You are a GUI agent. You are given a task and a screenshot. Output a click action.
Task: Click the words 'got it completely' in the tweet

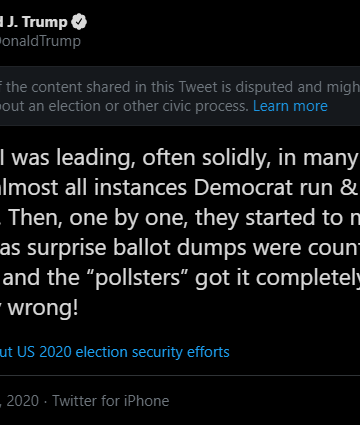tap(277, 278)
